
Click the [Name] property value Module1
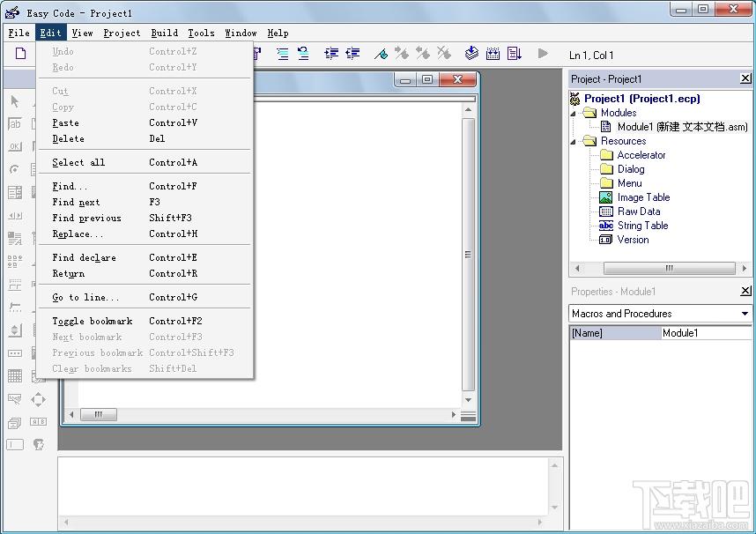click(706, 333)
